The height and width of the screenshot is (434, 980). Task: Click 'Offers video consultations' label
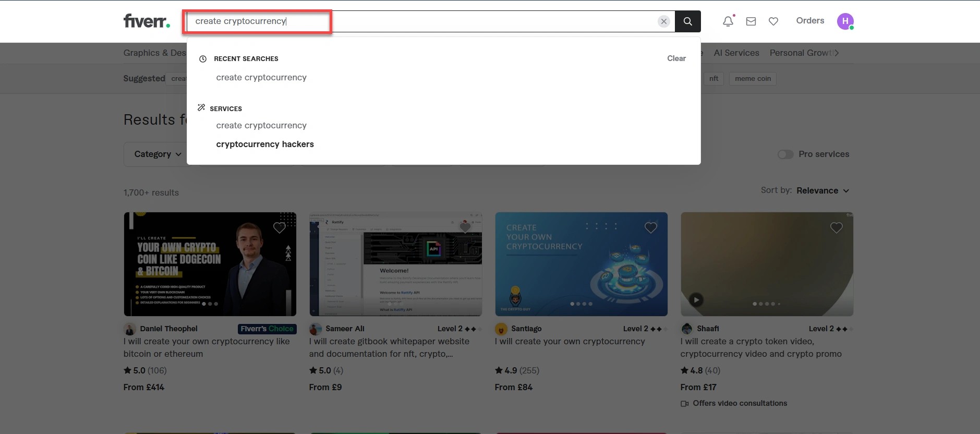[740, 403]
